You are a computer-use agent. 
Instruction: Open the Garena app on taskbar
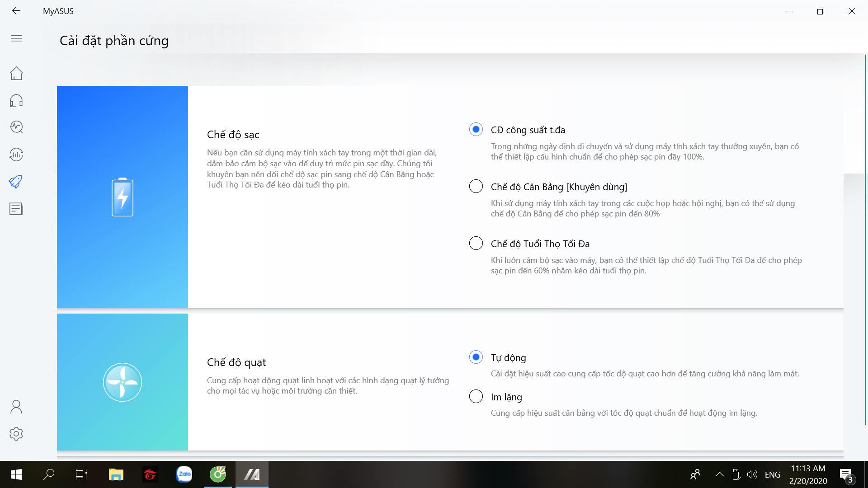pos(150,474)
